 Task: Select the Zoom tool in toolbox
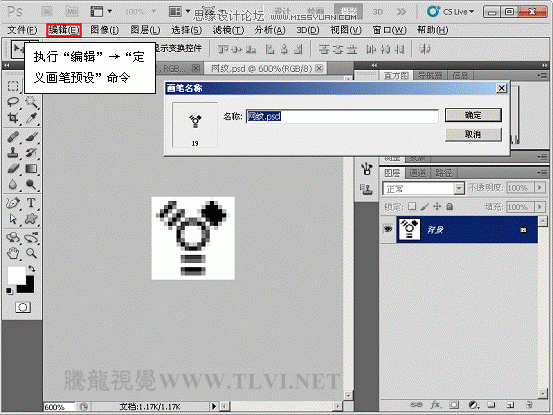pos(31,253)
